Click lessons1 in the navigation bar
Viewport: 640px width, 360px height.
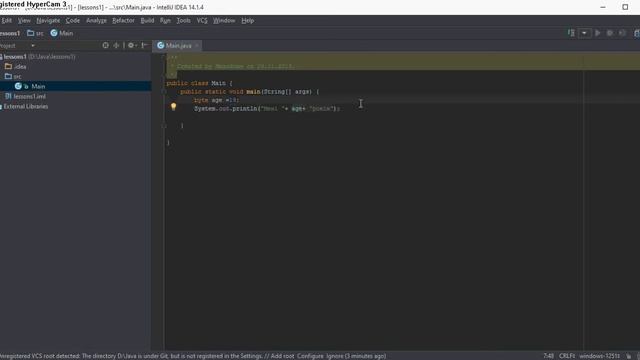point(10,33)
